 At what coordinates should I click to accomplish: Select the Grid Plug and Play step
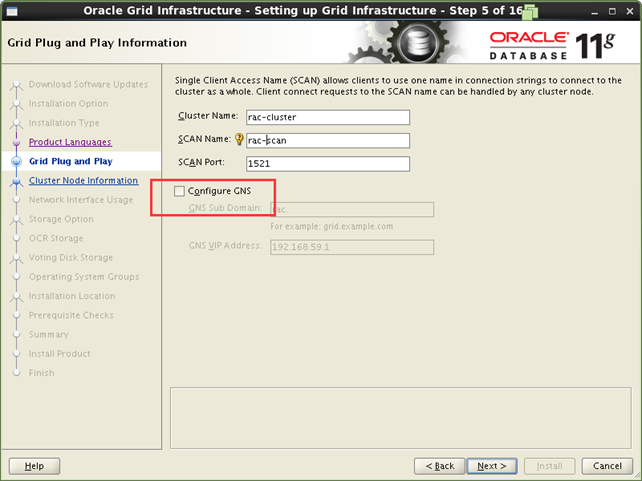(x=71, y=161)
